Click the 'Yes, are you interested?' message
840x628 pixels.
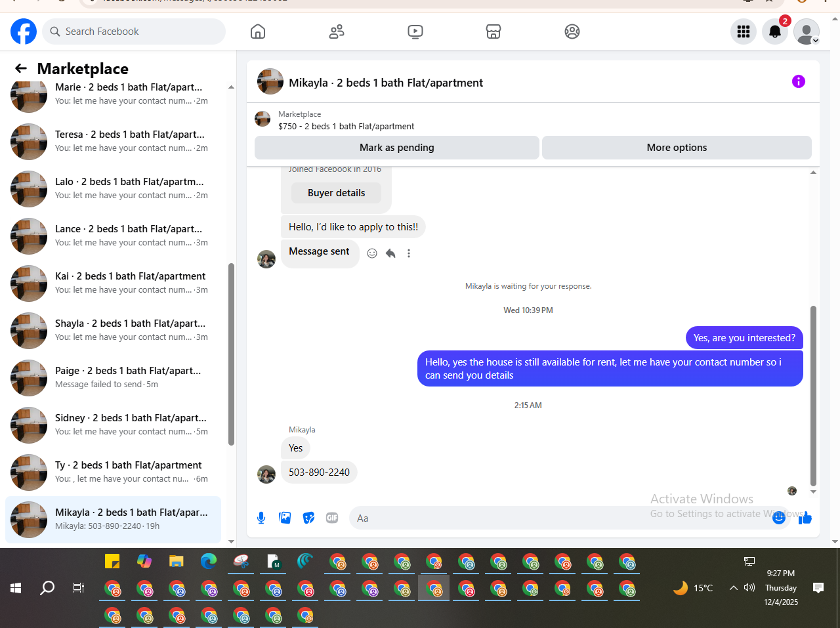tap(744, 338)
